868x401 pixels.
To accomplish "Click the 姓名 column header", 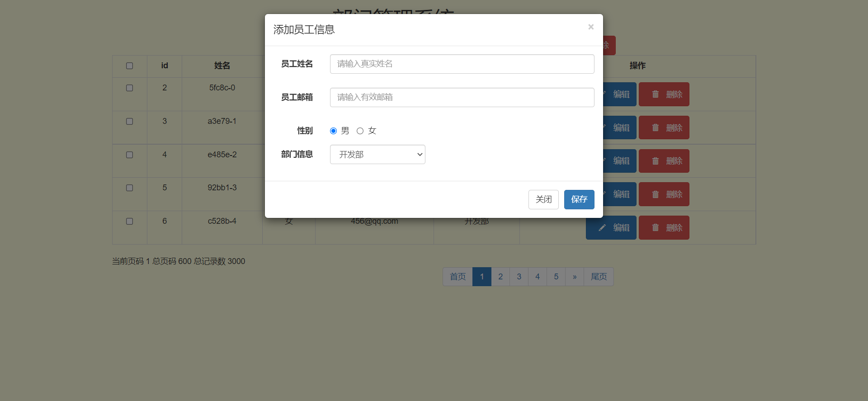I will point(222,66).
